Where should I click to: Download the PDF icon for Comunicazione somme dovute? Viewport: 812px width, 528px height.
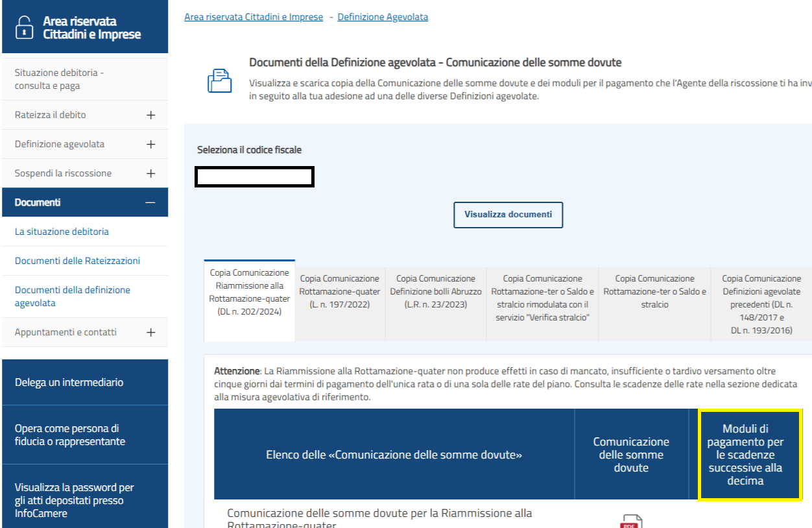[x=630, y=521]
